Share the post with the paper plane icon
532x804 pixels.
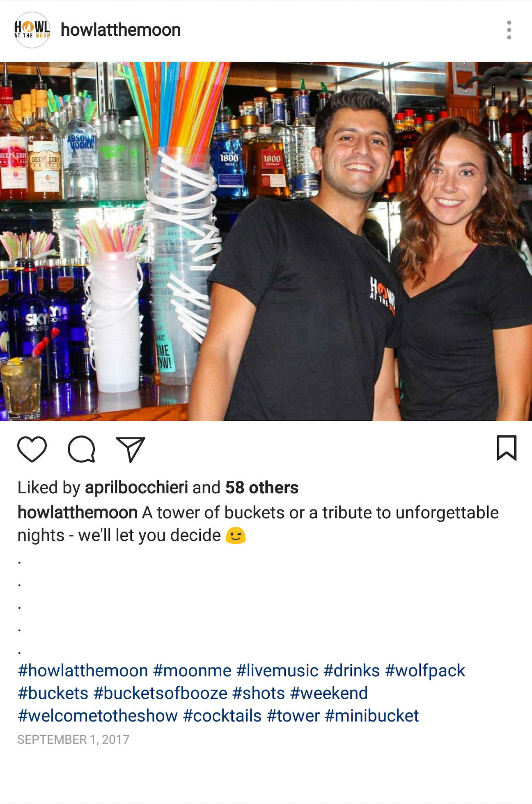(131, 449)
